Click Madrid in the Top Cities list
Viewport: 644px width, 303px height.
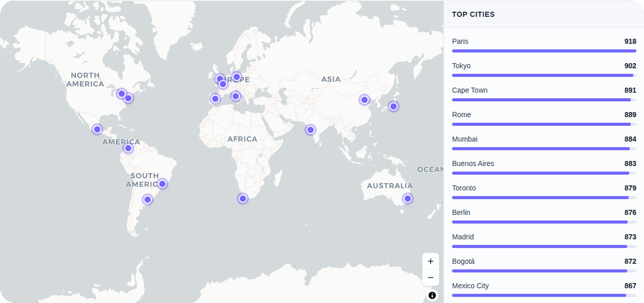[x=544, y=240]
